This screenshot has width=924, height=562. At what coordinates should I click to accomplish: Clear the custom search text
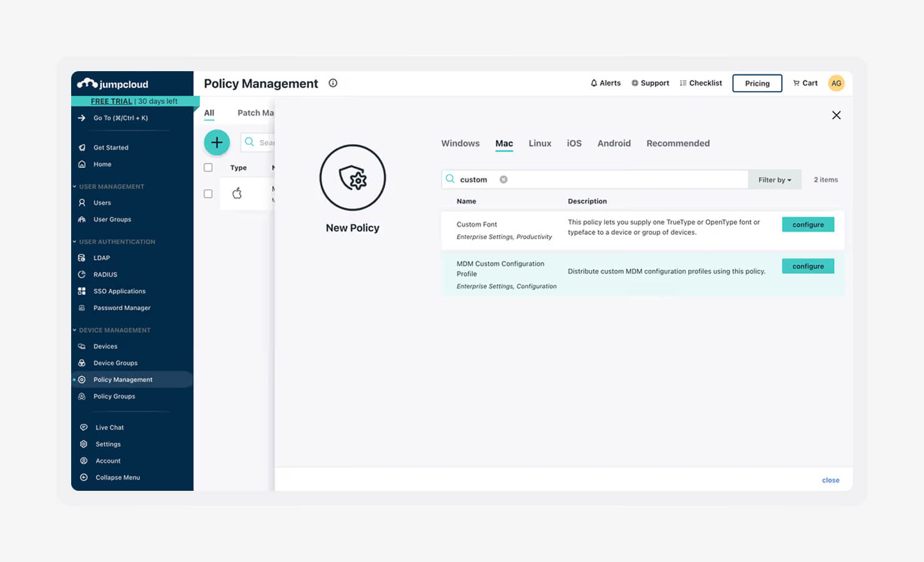(x=503, y=180)
